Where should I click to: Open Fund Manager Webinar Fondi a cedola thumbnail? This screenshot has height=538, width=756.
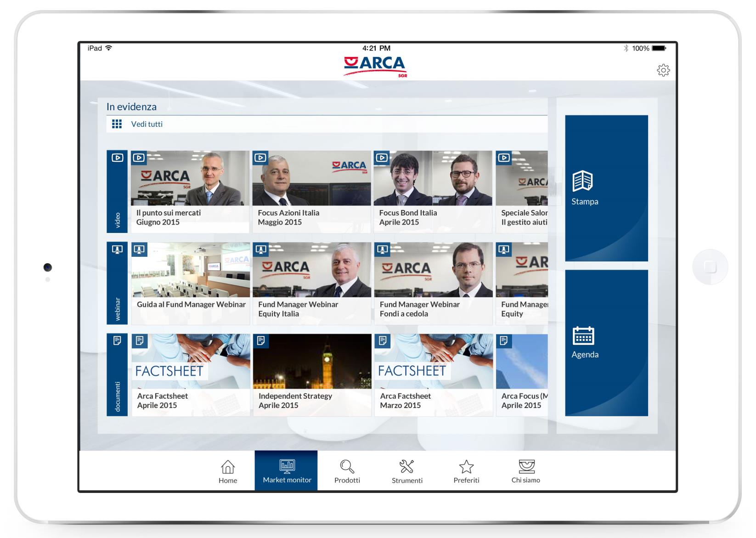coord(434,270)
